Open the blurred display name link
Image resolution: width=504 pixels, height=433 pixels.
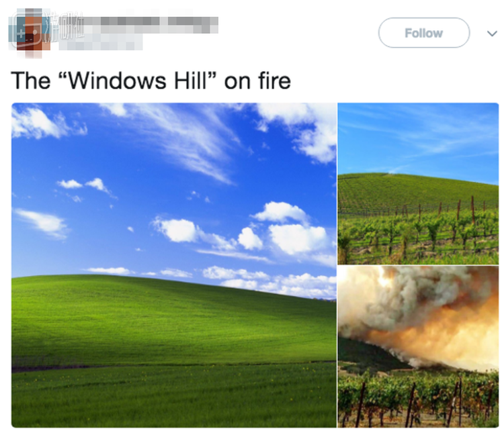pyautogui.click(x=138, y=25)
